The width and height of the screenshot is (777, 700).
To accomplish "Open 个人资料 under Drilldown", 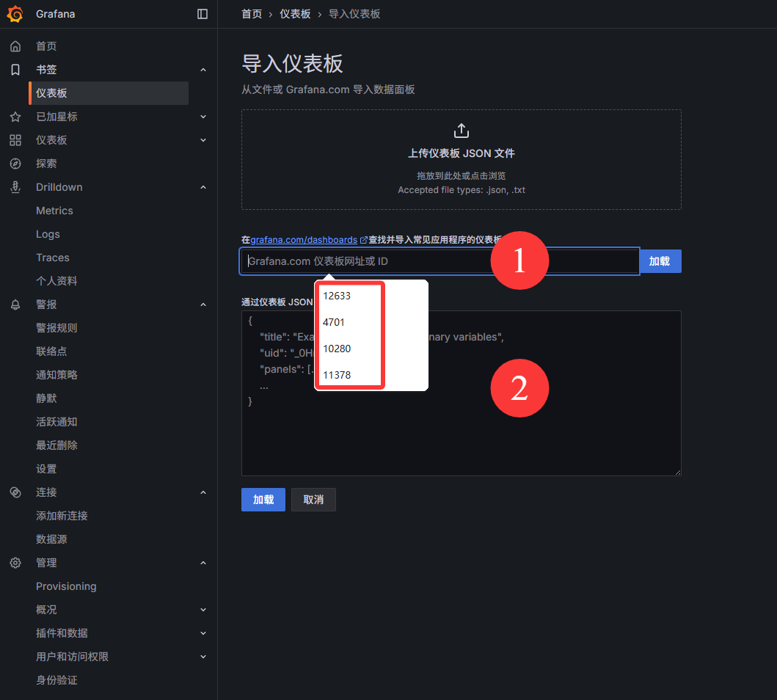I will coord(56,281).
